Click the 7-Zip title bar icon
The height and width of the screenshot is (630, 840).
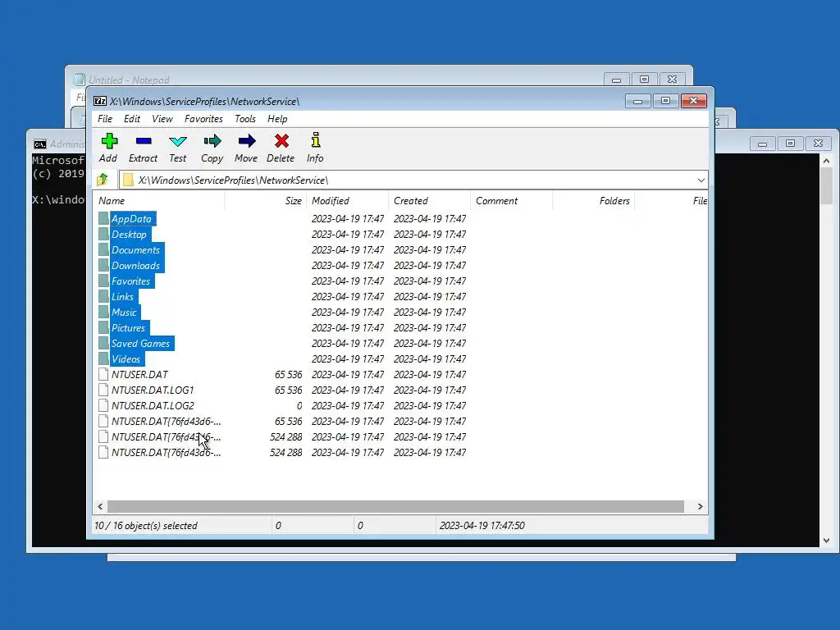pyautogui.click(x=100, y=101)
